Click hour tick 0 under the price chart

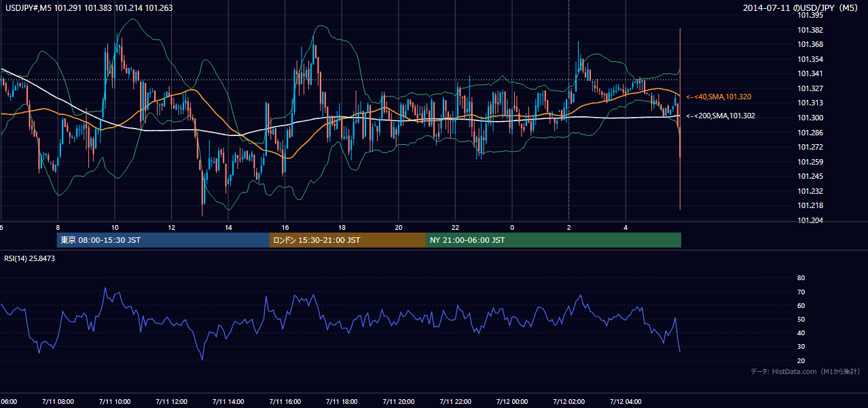512,227
